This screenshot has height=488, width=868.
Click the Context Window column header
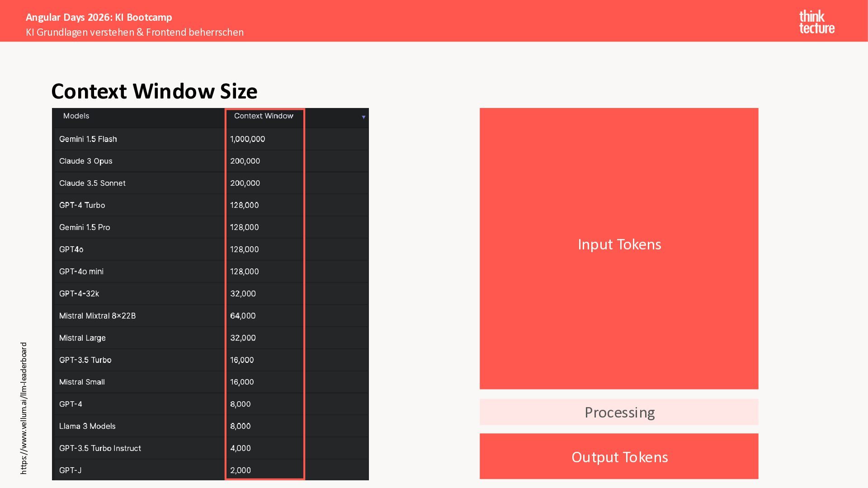click(x=264, y=116)
